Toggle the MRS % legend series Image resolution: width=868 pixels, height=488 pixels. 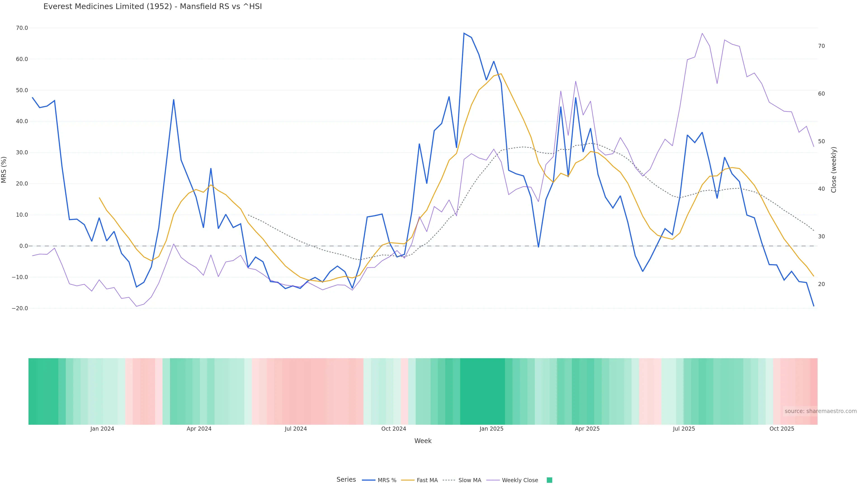click(x=387, y=480)
